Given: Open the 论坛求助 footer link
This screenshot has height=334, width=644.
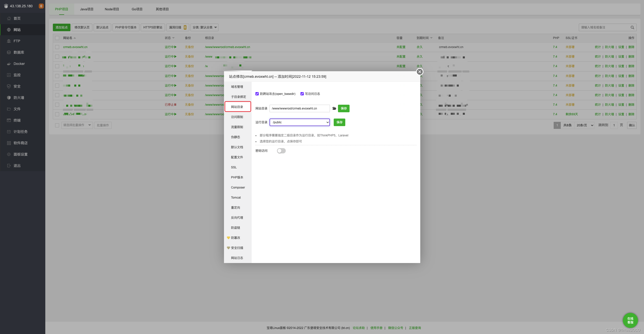Looking at the screenshot, I should pos(358,328).
